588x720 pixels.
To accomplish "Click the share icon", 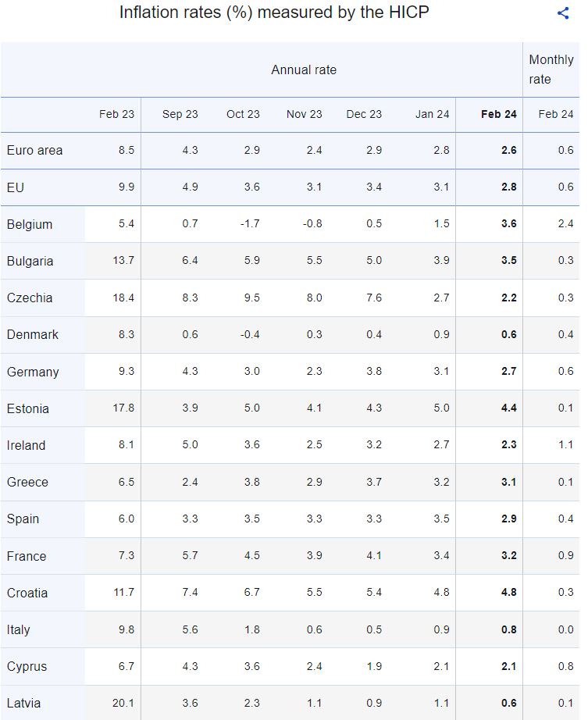I will [563, 13].
